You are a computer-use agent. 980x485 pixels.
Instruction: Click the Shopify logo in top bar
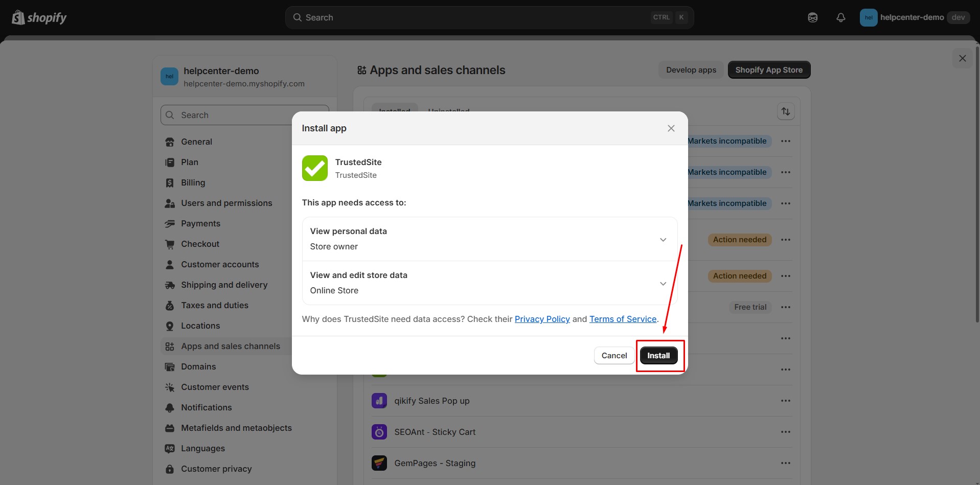39,18
